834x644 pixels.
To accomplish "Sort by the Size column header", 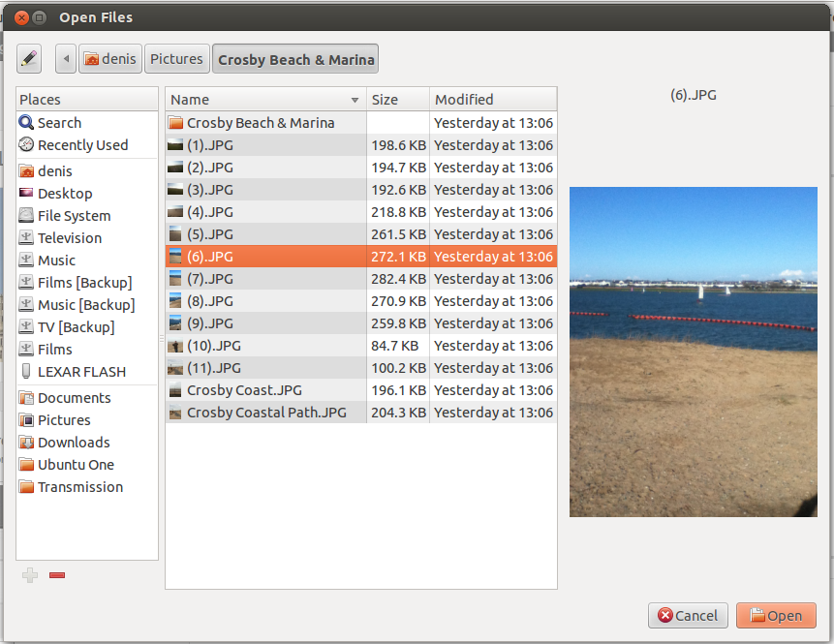I will click(x=398, y=100).
